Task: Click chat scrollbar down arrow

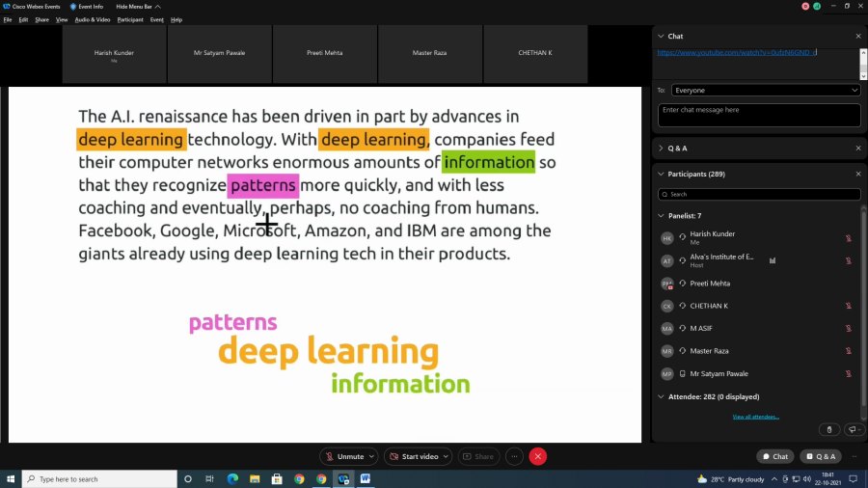Action: 863,75
